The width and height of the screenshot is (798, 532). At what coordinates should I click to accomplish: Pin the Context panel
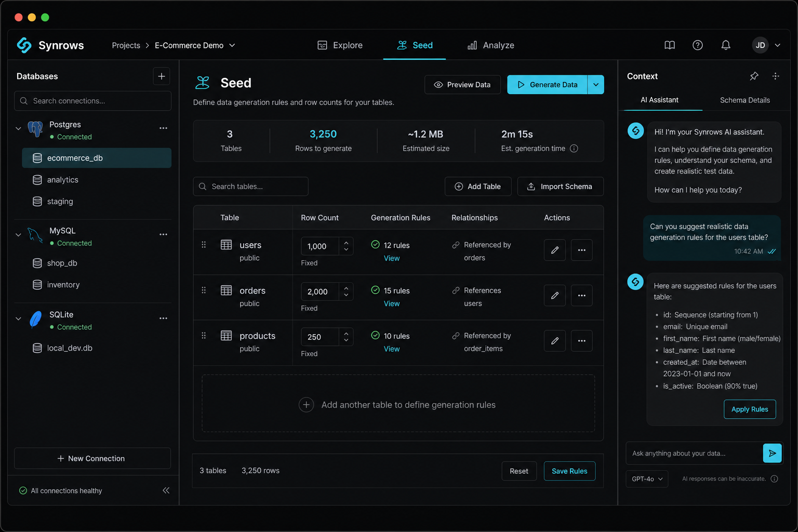tap(754, 76)
